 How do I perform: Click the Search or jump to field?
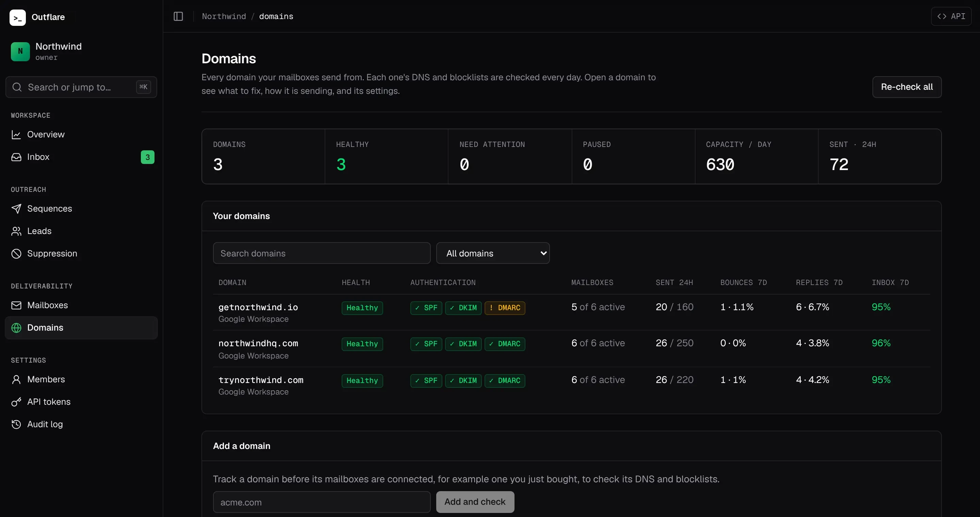[81, 87]
